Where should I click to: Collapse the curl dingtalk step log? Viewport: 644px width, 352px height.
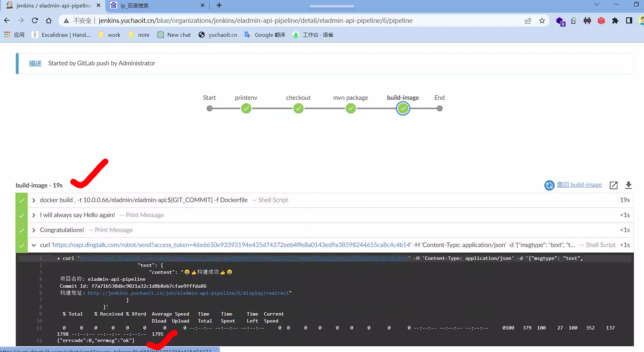34,245
